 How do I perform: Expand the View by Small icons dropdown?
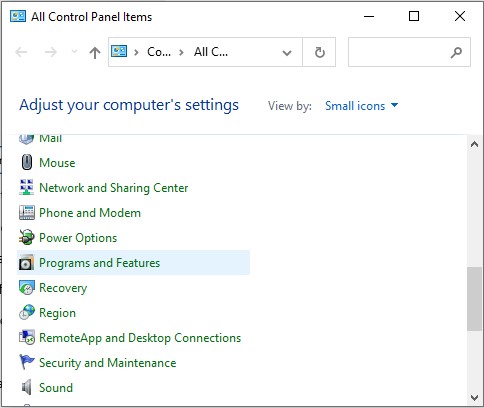pos(362,106)
